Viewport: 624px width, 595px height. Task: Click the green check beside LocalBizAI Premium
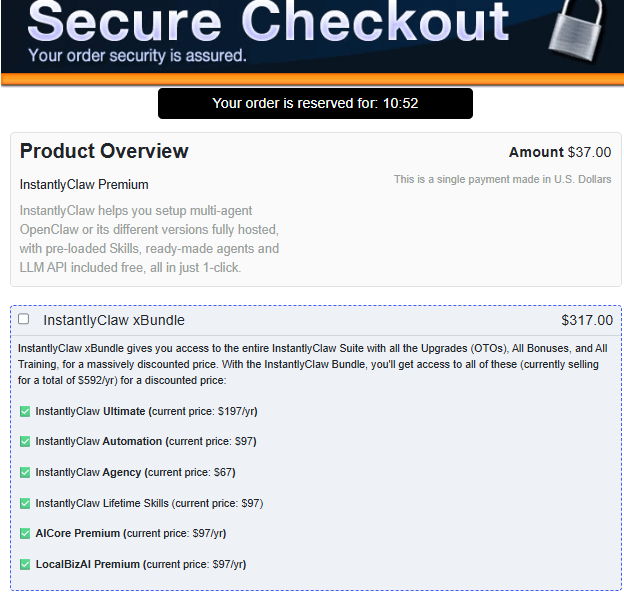25,565
